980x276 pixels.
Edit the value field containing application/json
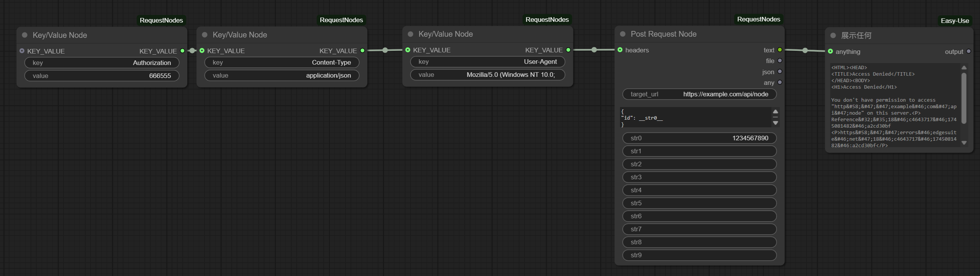pos(282,75)
